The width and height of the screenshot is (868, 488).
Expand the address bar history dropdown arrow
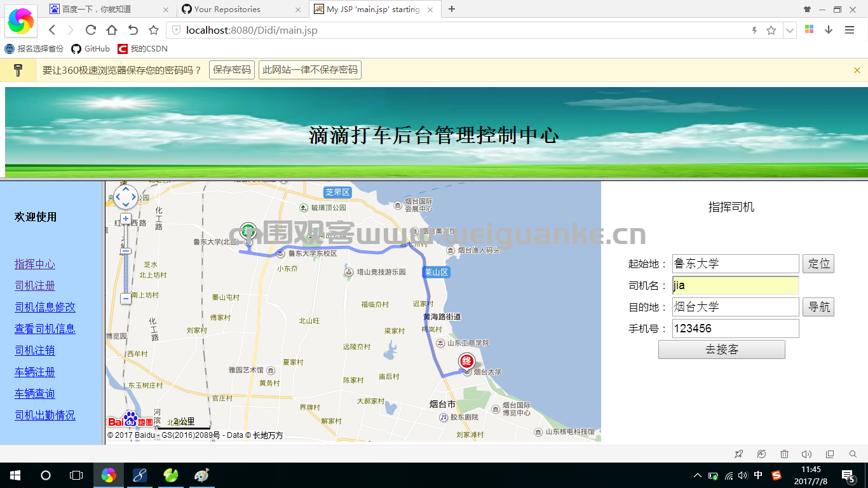tap(790, 30)
